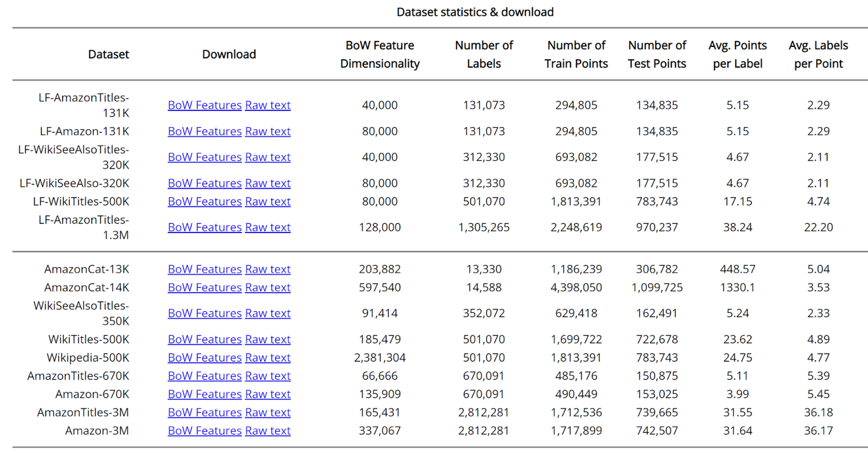Click Raw text for Amazon-3M
The width and height of the screenshot is (868, 455).
[268, 431]
